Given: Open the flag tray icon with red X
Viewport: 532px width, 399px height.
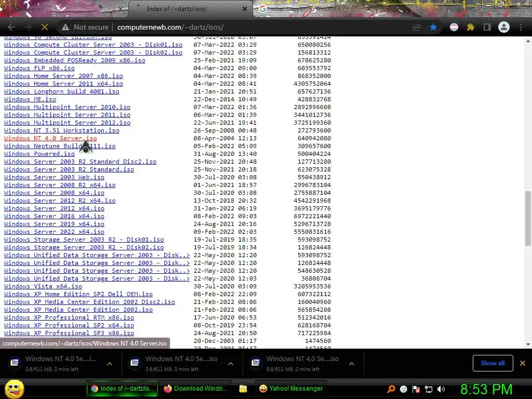Looking at the screenshot, I should coord(416,389).
